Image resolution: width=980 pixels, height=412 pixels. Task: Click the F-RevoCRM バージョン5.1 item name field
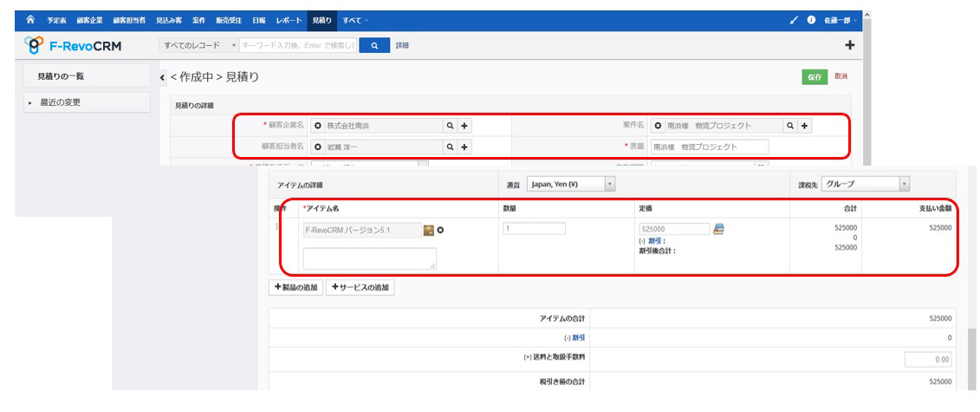coord(362,230)
